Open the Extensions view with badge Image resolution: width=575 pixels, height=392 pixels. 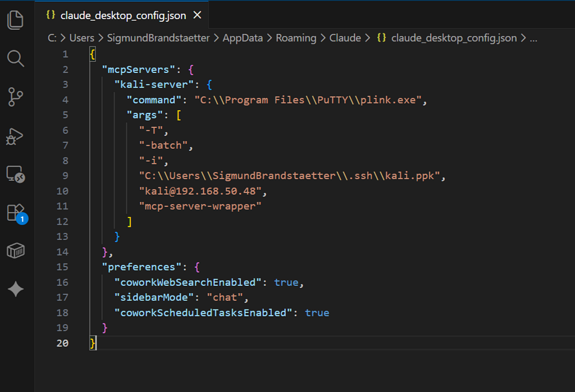[17, 214]
